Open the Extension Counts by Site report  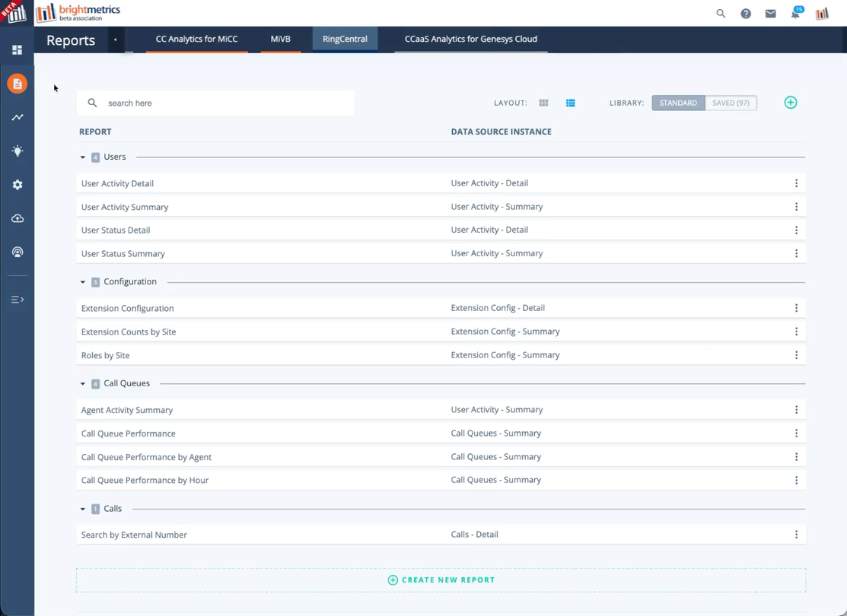[129, 332]
